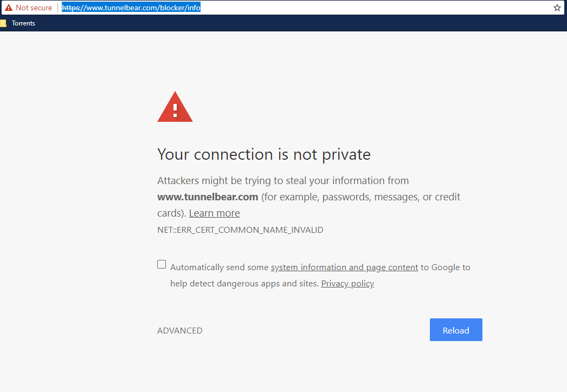Viewport: 567px width, 392px height.
Task: Open the Learn more link
Action: tap(214, 213)
